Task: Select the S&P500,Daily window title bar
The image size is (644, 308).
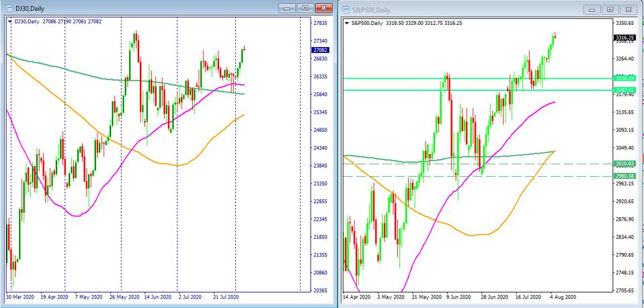Action: (x=471, y=9)
